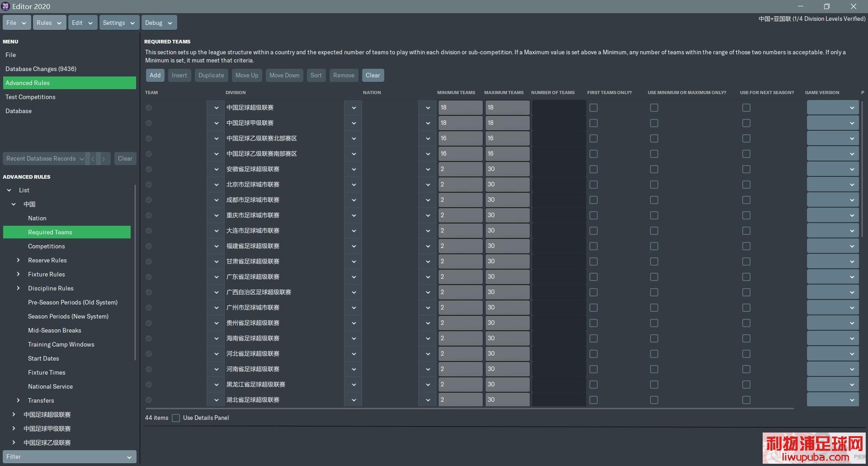Viewport: 868px width, 466px height.
Task: Click the Add button
Action: (155, 75)
